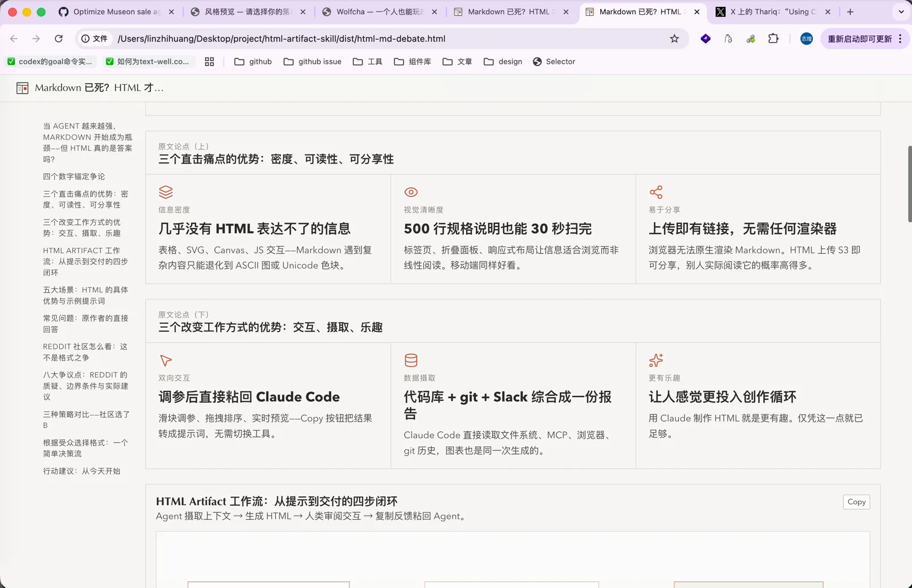This screenshot has width=912, height=588.
Task: Open the Selector bookmark
Action: pyautogui.click(x=554, y=62)
